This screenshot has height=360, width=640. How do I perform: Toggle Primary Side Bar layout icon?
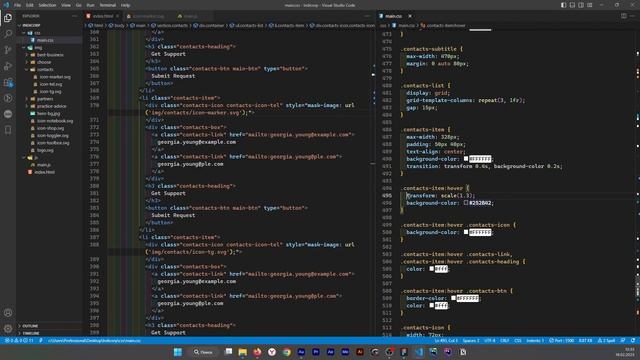point(563,5)
